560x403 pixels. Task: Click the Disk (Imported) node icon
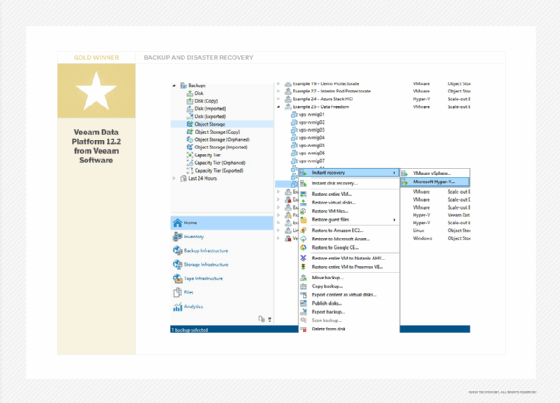tap(190, 109)
